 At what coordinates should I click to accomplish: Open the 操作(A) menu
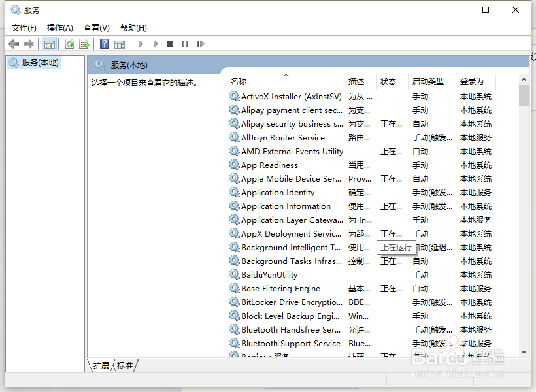[x=59, y=27]
